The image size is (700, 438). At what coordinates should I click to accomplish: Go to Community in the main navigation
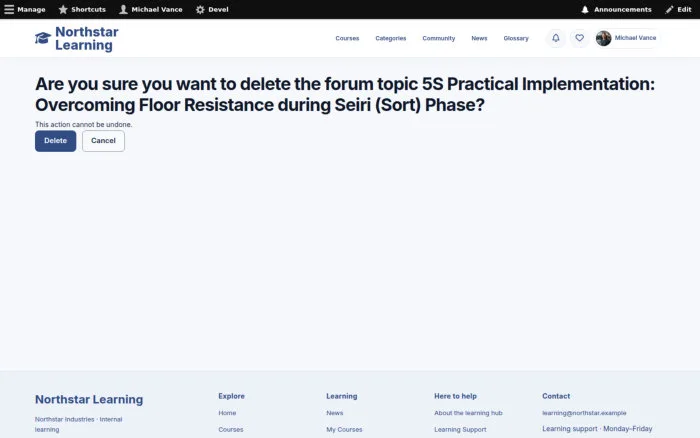point(439,38)
